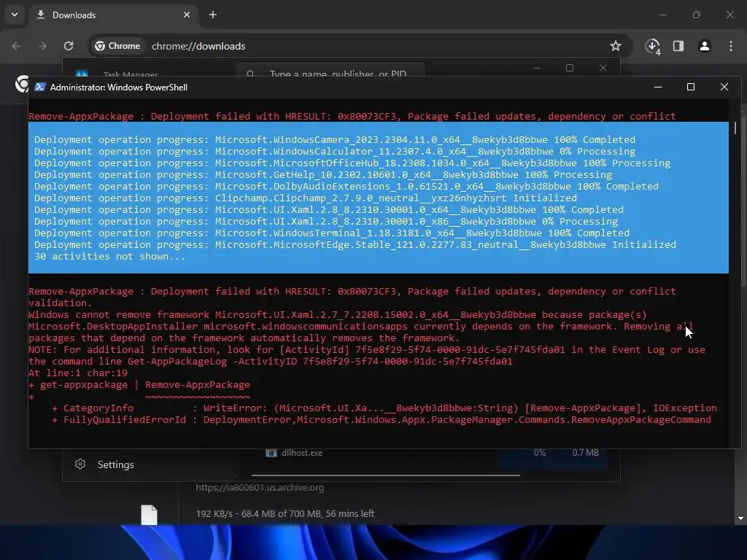Screen dimensions: 747x560
Task: Maximize the PowerShell window
Action: point(691,87)
